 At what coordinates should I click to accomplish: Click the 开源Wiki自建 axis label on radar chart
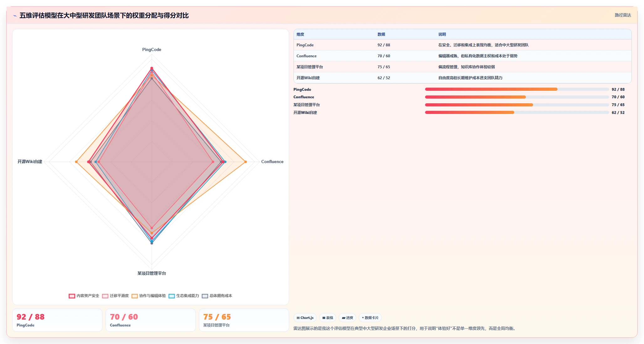(x=30, y=162)
